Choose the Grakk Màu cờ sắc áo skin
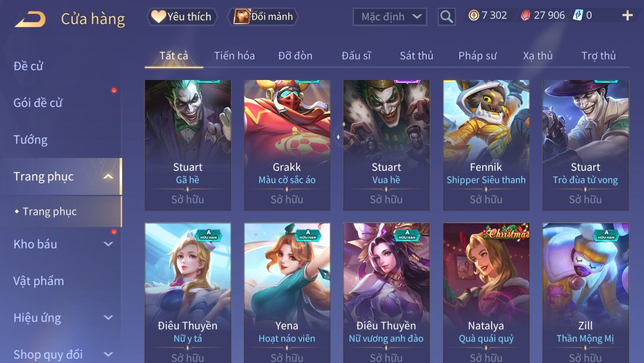644x363 pixels. 287,145
